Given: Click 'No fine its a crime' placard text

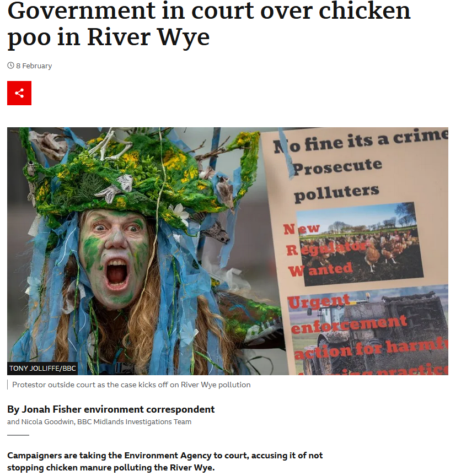Looking at the screenshot, I should click(x=361, y=141).
